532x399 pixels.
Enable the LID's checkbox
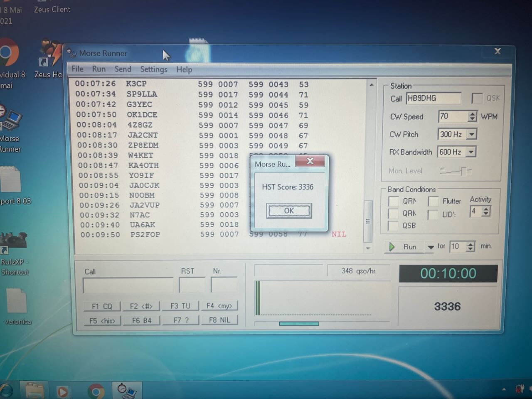pyautogui.click(x=433, y=214)
